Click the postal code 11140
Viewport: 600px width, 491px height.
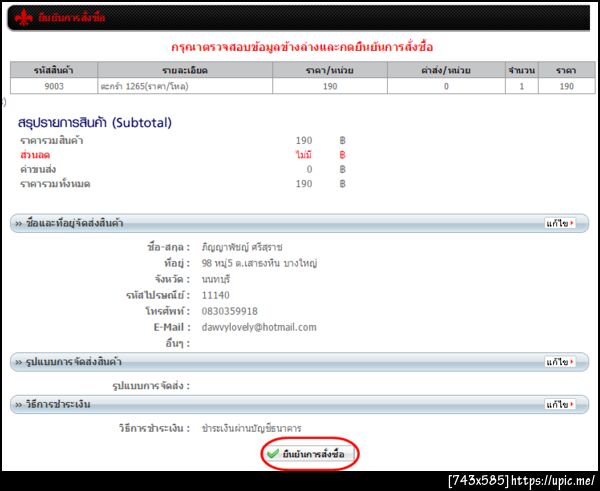215,295
